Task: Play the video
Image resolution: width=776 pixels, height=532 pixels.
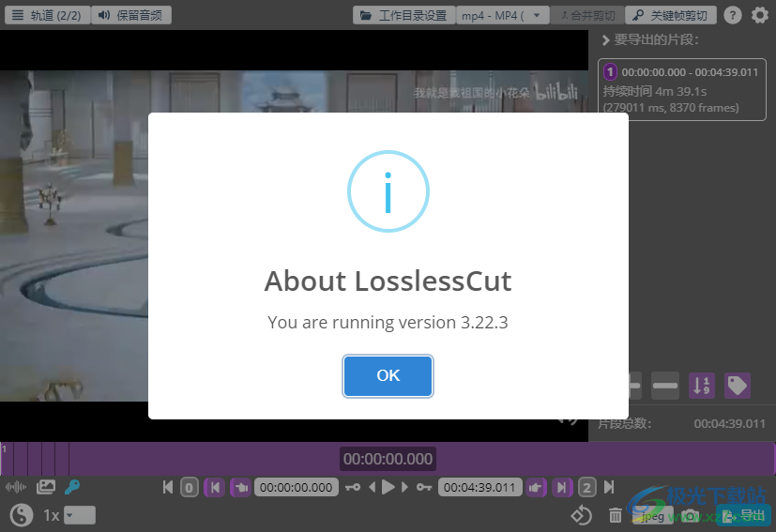Action: 388,488
